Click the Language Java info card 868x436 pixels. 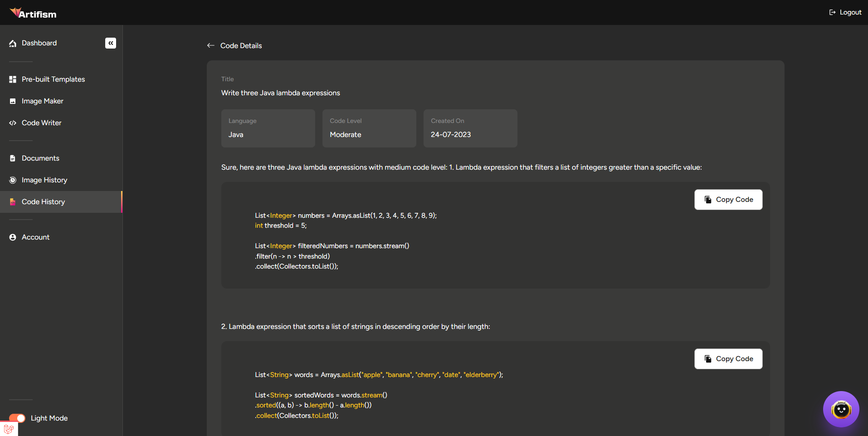268,128
